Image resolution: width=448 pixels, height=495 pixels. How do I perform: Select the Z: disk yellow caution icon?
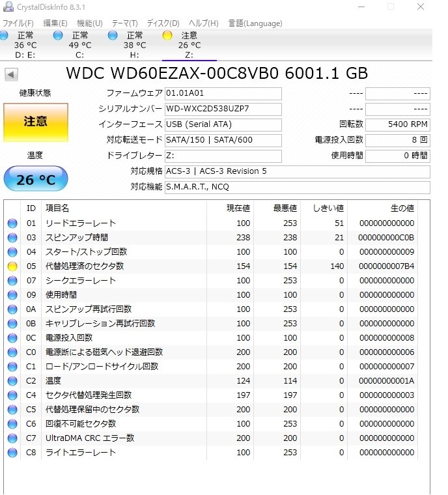pos(167,35)
